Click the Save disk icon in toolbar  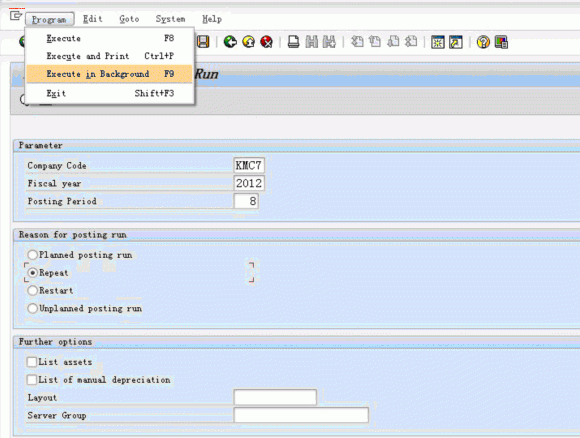coord(203,42)
